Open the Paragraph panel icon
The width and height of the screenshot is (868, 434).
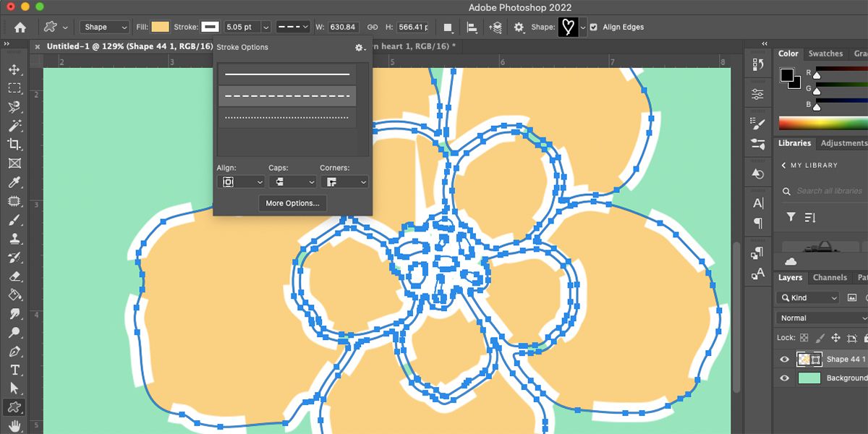point(757,223)
